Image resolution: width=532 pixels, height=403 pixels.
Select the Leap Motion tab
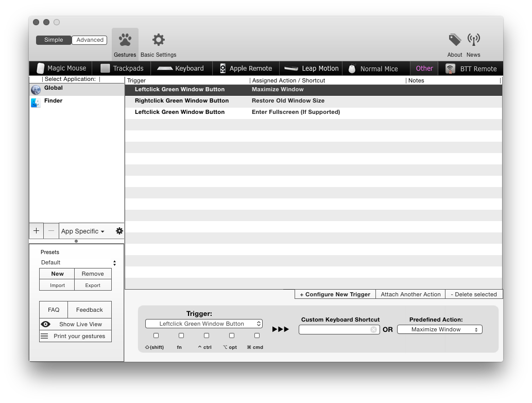click(x=311, y=68)
